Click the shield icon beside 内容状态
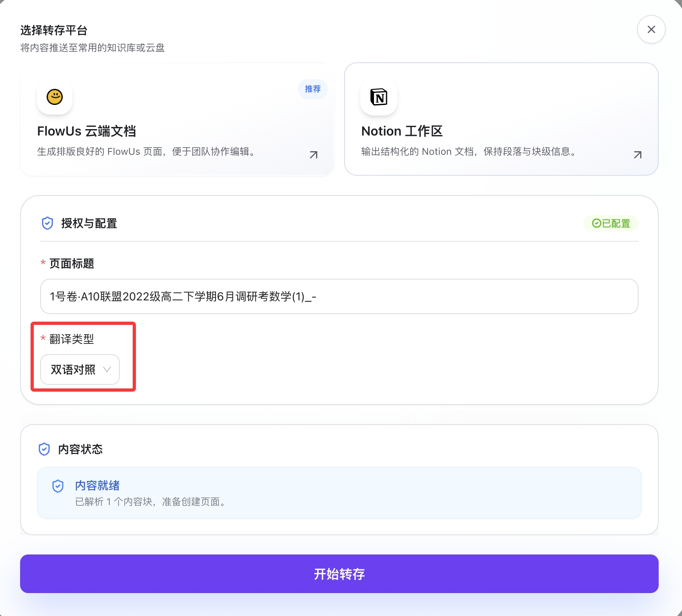The height and width of the screenshot is (616, 682). point(45,449)
